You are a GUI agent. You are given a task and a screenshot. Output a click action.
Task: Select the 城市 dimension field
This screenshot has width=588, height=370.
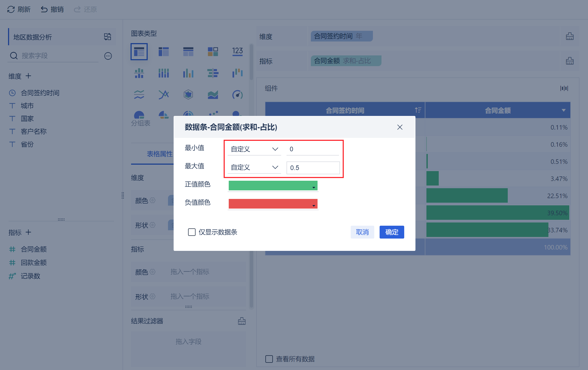click(27, 106)
